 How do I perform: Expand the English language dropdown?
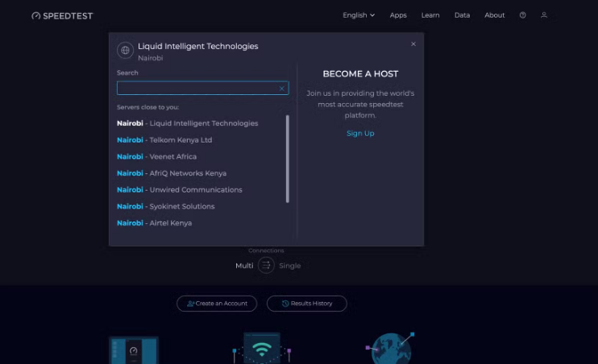click(x=359, y=15)
